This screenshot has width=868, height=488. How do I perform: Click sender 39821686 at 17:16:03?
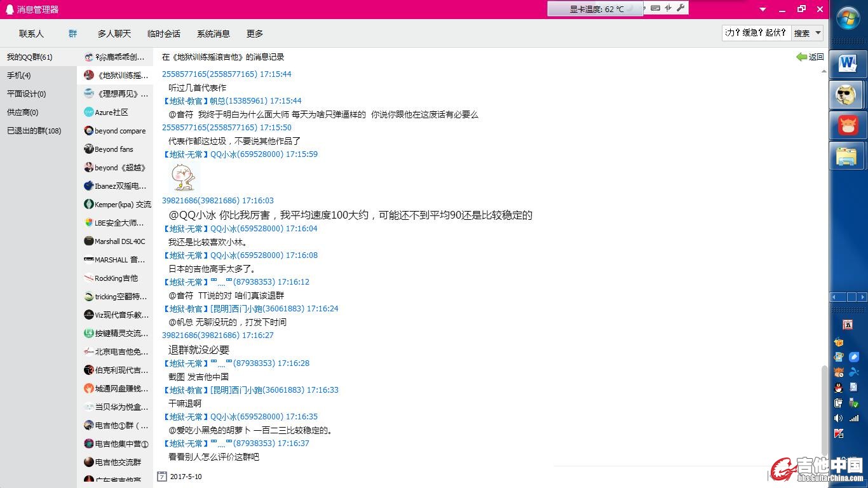point(218,201)
